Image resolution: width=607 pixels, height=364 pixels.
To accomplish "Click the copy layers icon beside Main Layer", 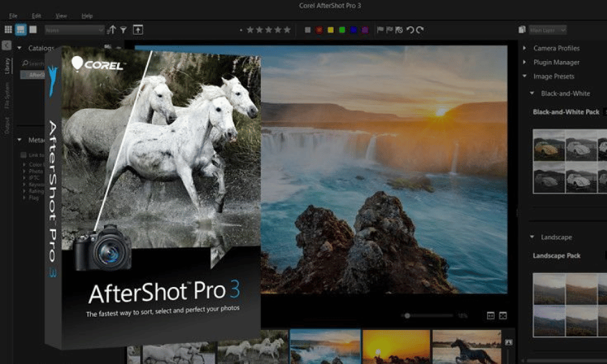I will pos(522,30).
